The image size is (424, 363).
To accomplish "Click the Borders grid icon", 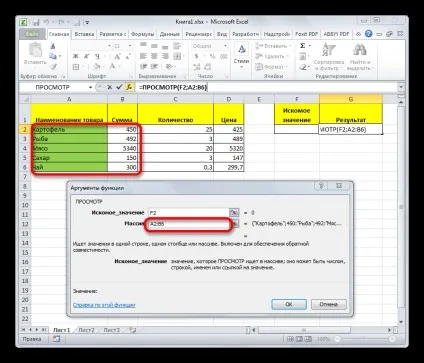I will coord(76,67).
